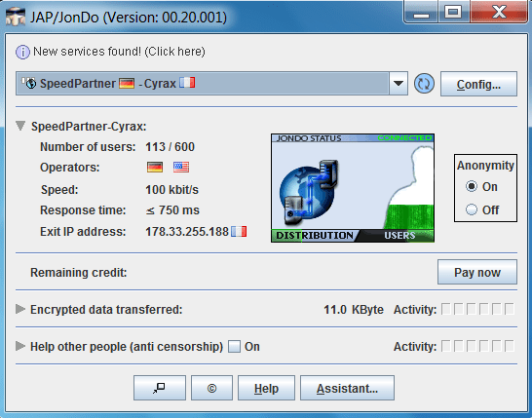Launch the Assistant wizard
532x418 pixels.
pos(347,388)
